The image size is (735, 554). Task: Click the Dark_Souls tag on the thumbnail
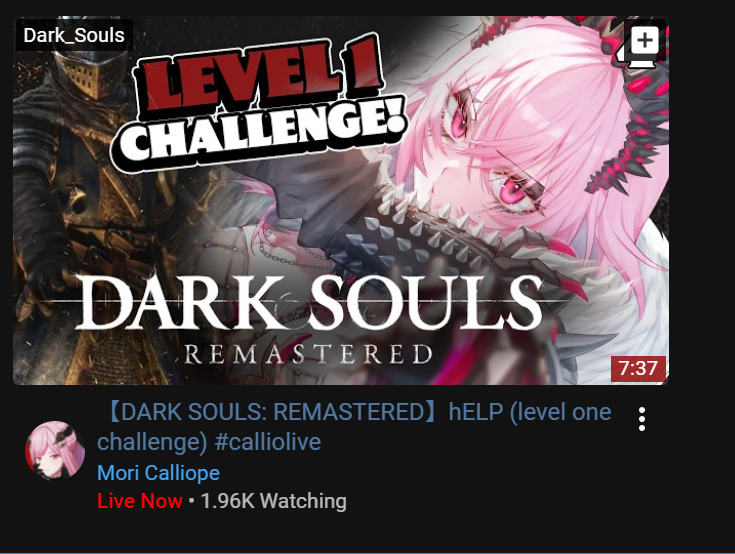[x=74, y=35]
